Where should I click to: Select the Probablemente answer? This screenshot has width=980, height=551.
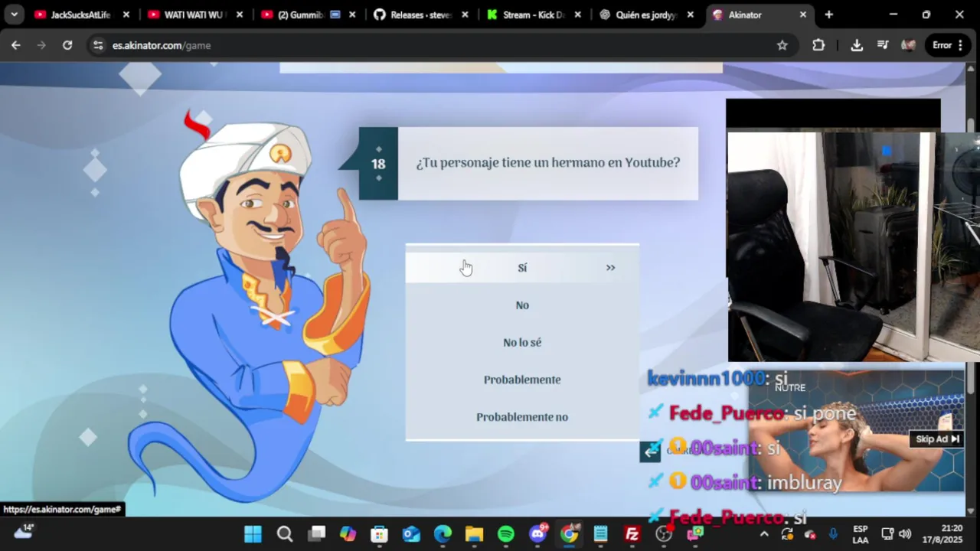tap(522, 380)
